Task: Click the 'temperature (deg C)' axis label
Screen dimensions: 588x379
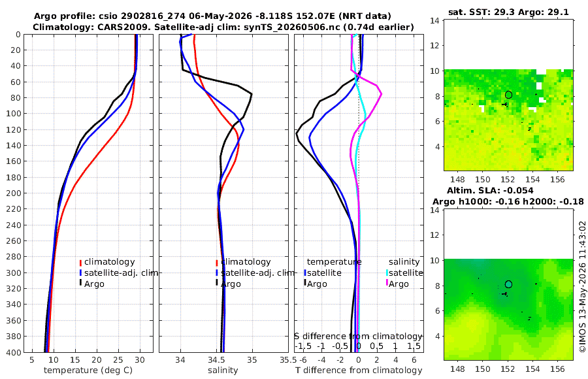Action: [x=88, y=370]
